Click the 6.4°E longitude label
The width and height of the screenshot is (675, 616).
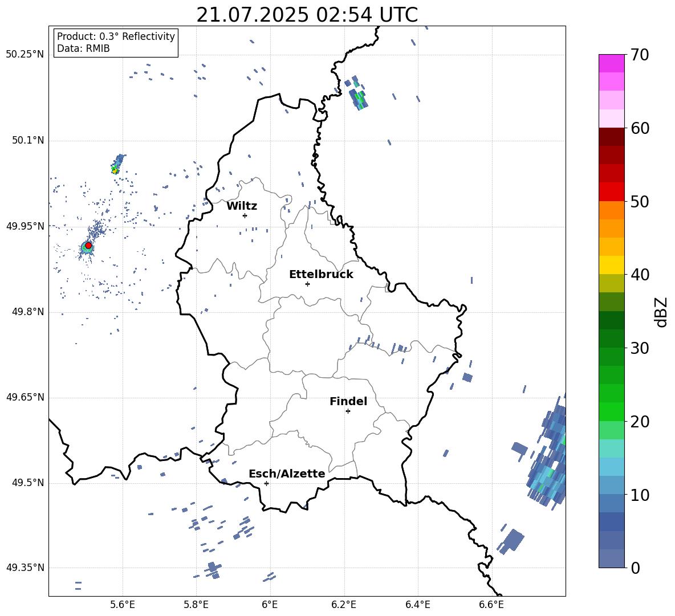coord(417,605)
